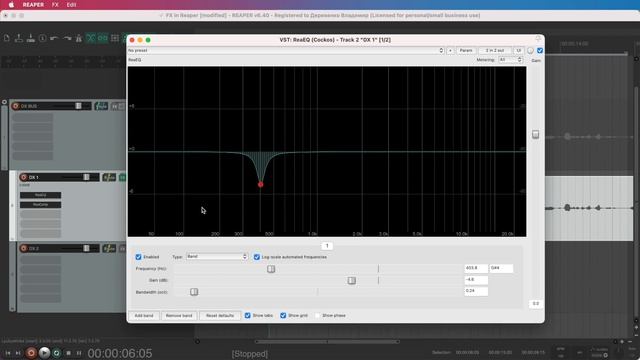Enable Show phase checkbox
This screenshot has height=360, width=640.
tap(318, 316)
